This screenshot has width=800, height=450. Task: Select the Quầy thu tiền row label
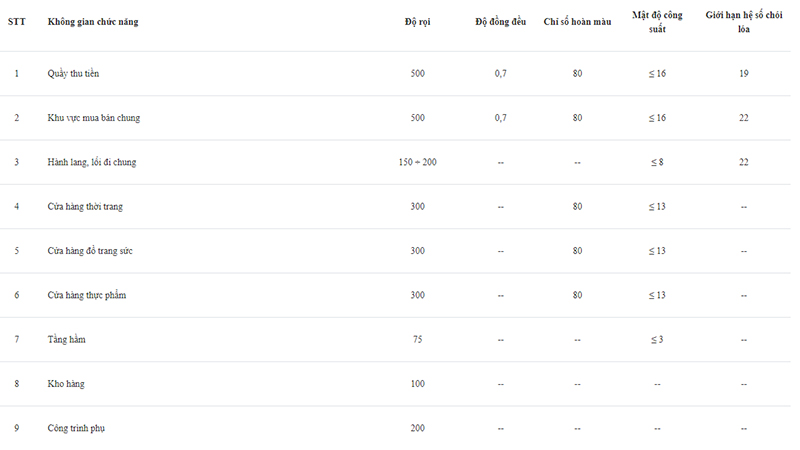(73, 73)
